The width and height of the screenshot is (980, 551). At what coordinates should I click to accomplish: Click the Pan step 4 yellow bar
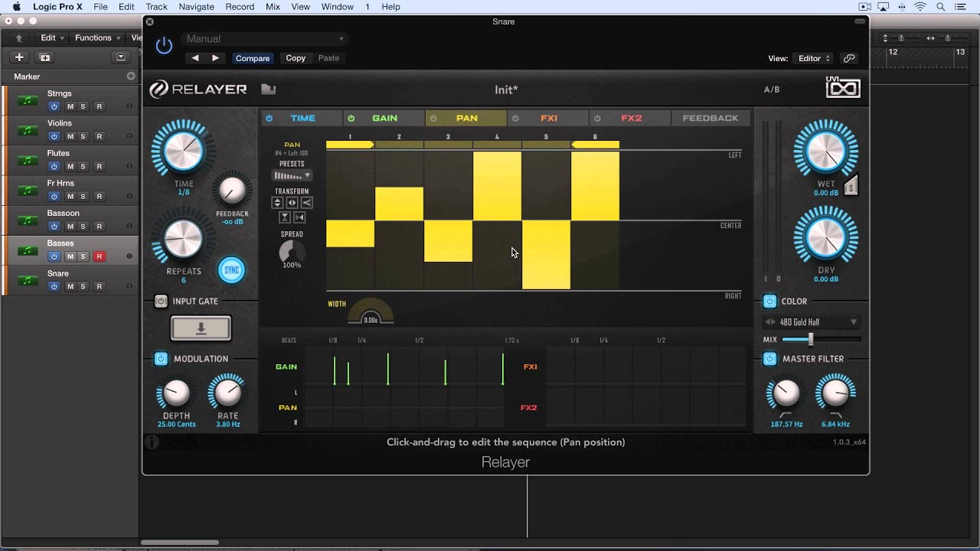pos(497,186)
